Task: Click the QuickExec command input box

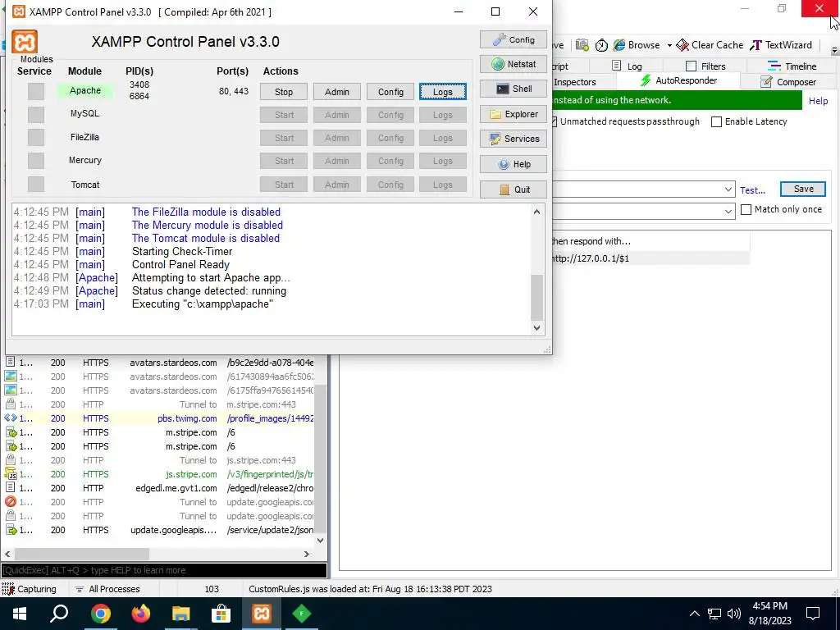Action: pos(164,570)
